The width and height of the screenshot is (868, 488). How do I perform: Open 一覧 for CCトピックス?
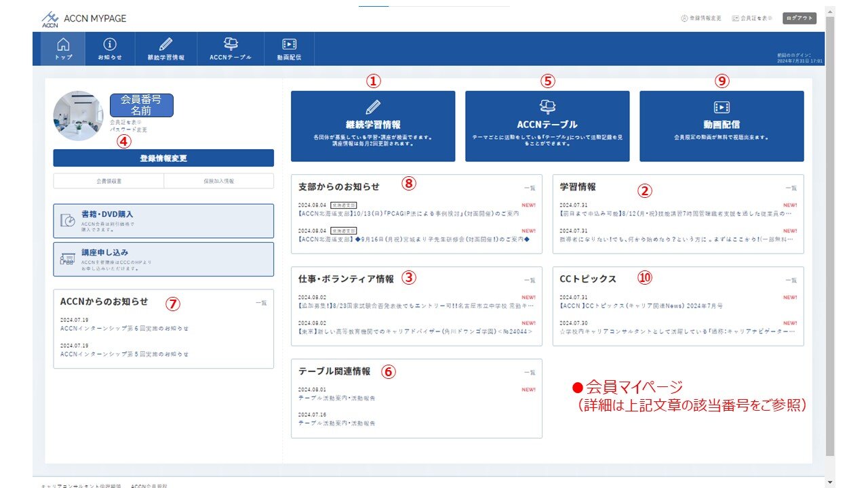[791, 280]
